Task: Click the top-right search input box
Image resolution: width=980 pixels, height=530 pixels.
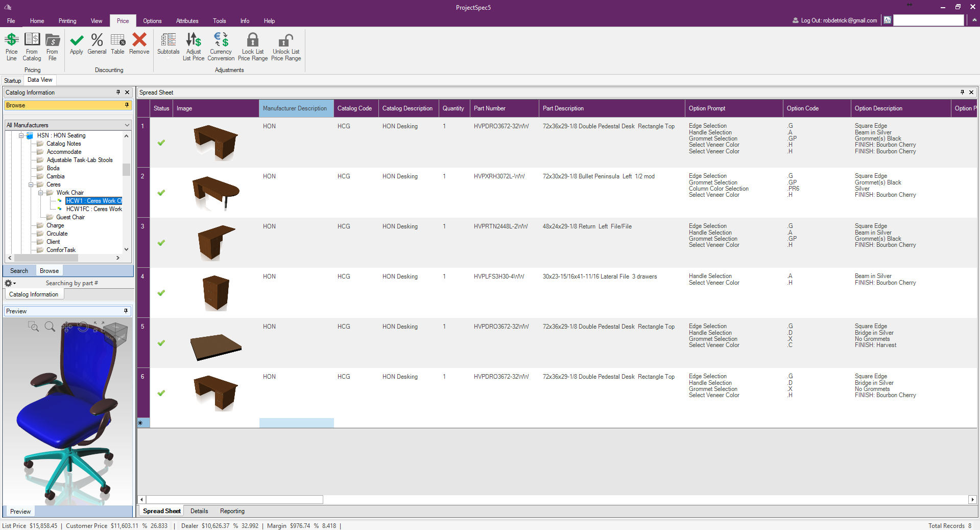Action: (x=928, y=20)
